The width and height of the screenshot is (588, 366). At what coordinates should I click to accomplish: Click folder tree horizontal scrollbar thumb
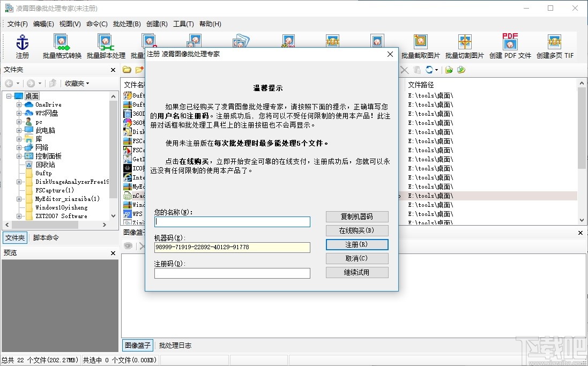click(x=45, y=225)
